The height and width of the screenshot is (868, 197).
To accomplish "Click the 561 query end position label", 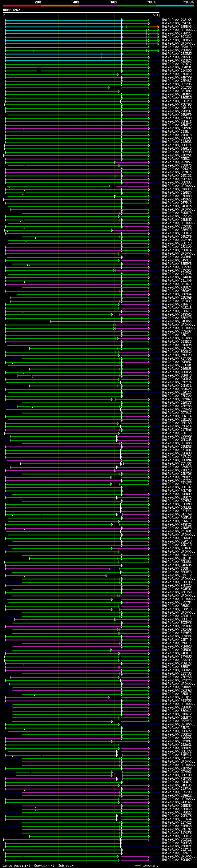I will click(155, 15).
